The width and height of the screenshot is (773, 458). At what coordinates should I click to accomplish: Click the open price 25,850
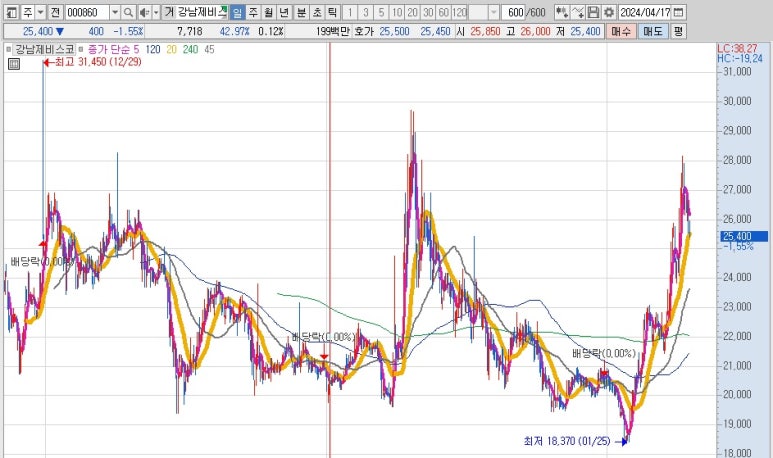click(485, 32)
